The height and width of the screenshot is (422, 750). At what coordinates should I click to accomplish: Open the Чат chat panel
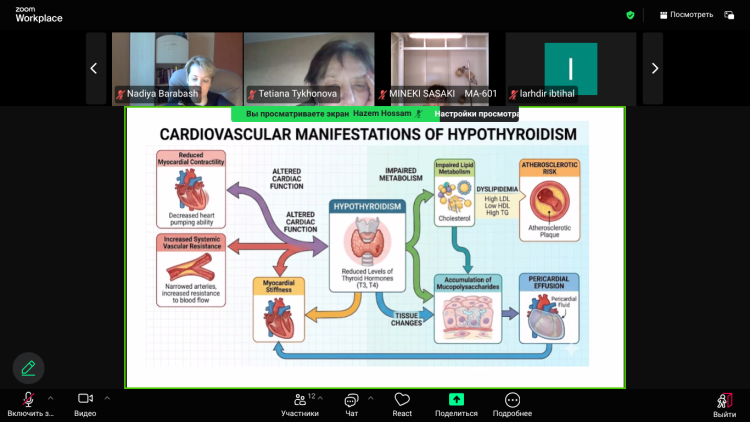(351, 400)
